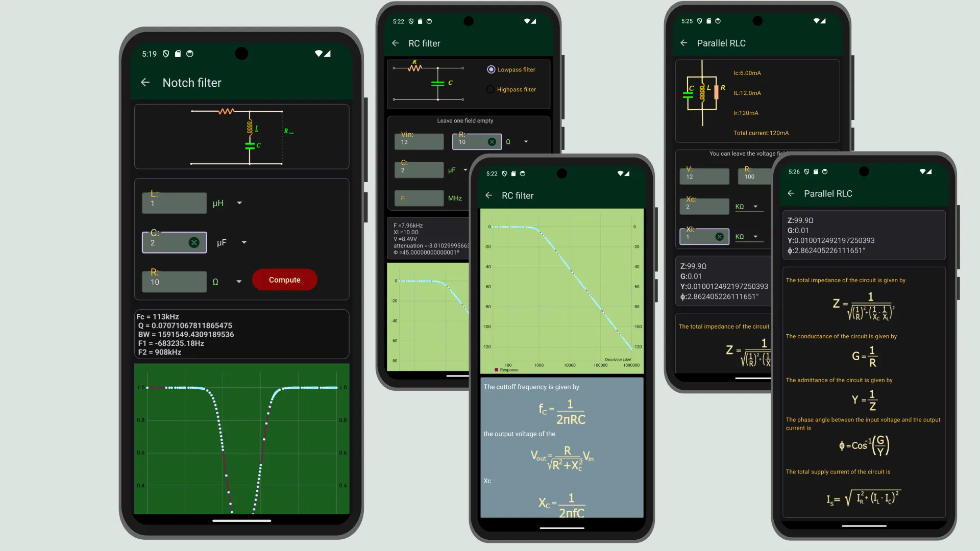The height and width of the screenshot is (551, 980).
Task: Toggle the capacitor value clear button
Action: coord(194,242)
